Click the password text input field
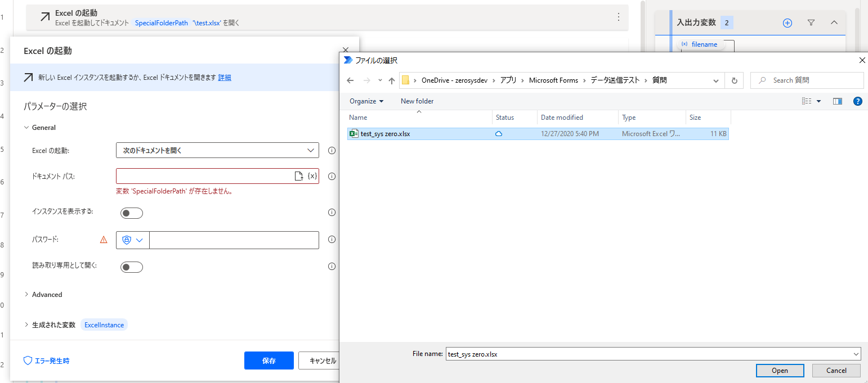 [x=234, y=240]
